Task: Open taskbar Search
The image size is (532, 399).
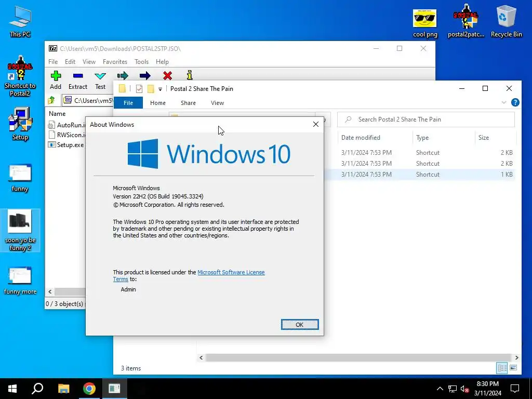Action: click(37, 389)
